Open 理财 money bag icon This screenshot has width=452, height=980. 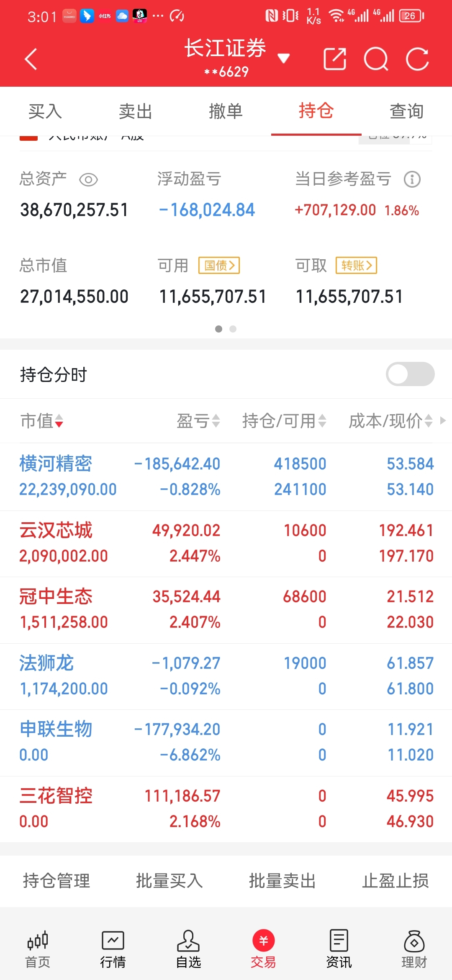click(414, 950)
